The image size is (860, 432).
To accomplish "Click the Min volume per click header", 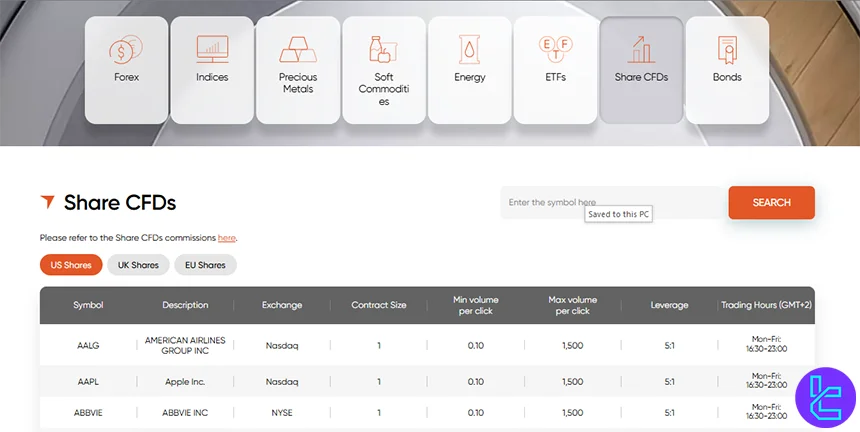I will click(x=476, y=305).
